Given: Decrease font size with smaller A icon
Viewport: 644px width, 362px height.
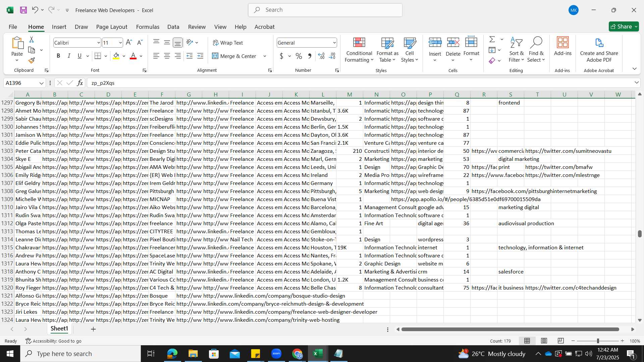Looking at the screenshot, I should click(x=140, y=43).
